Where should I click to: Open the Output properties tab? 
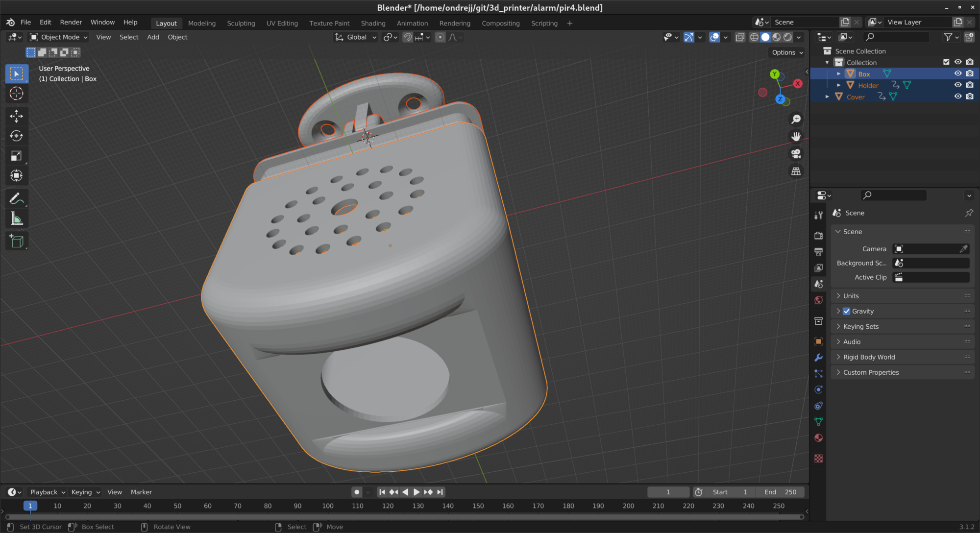coord(818,252)
